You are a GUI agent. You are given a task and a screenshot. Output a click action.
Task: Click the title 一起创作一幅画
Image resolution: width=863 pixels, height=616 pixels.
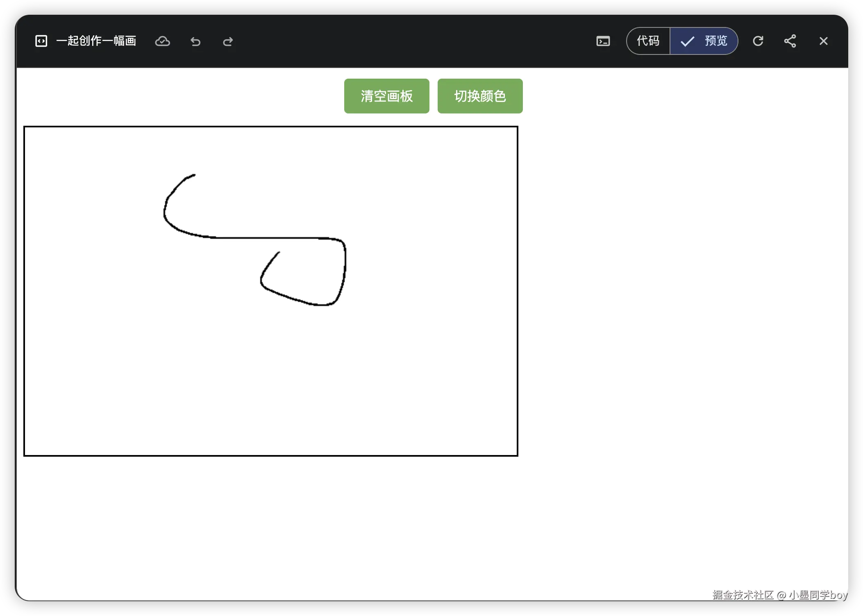coord(96,41)
